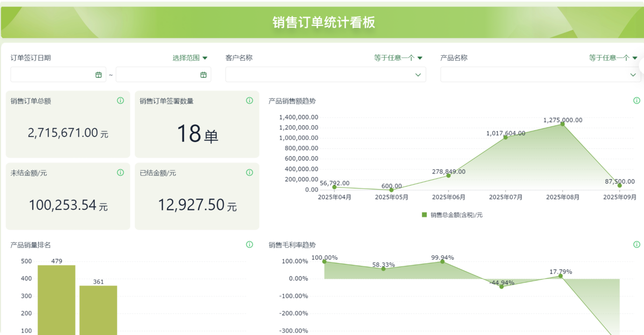644x335 pixels.
Task: Click the 17.79% gross margin point
Action: [560, 276]
